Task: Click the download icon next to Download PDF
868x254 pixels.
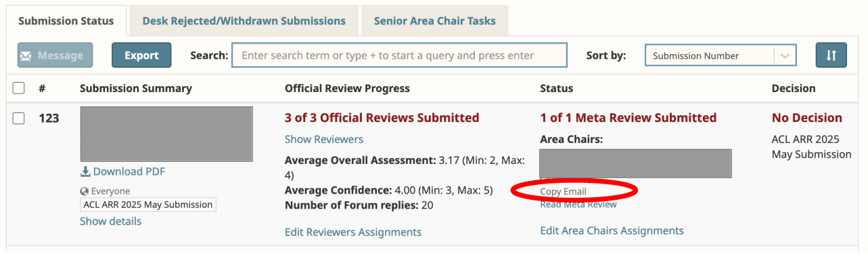Action: 85,172
